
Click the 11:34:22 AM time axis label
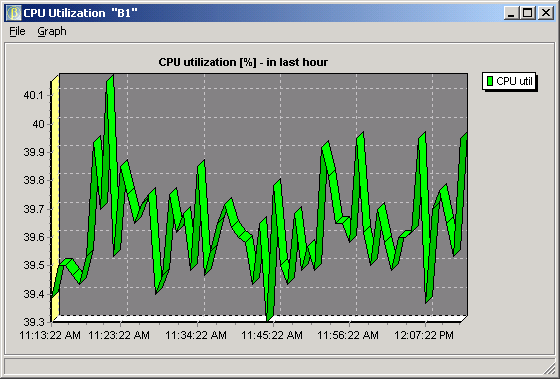click(x=196, y=335)
